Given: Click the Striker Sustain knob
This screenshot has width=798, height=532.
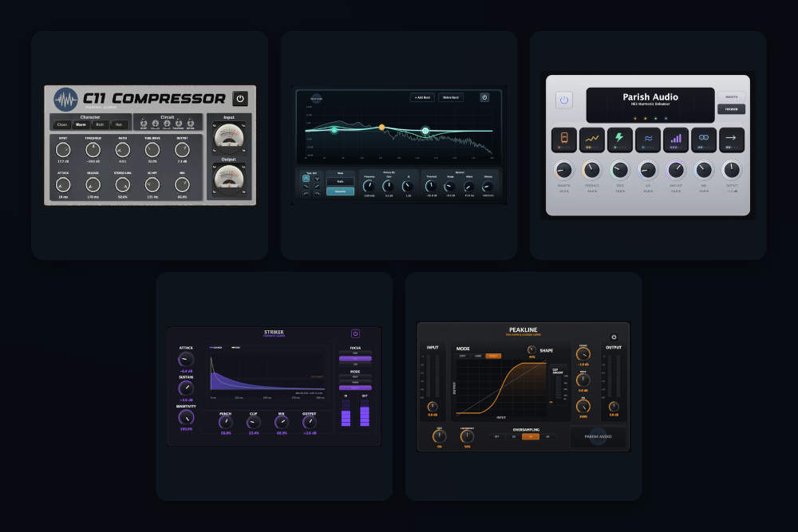Looking at the screenshot, I should point(186,388).
